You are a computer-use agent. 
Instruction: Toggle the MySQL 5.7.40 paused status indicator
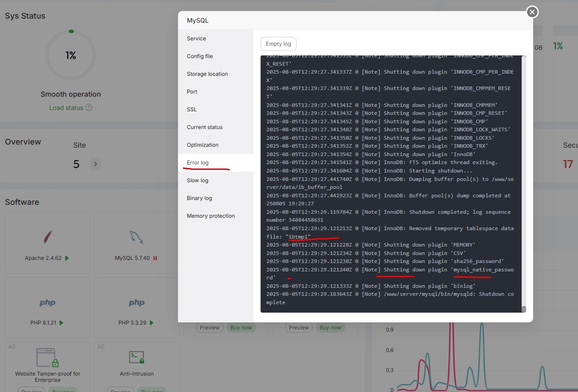(x=155, y=258)
